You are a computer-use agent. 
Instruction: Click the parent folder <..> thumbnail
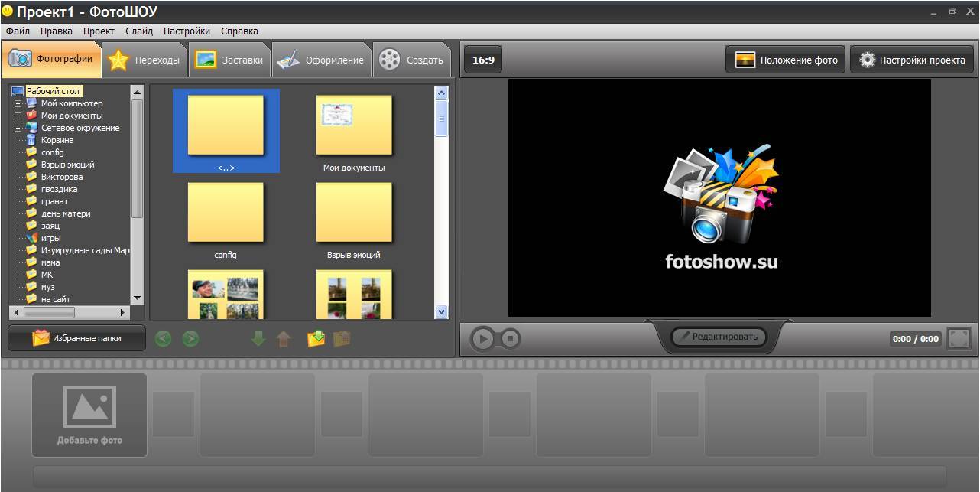click(226, 130)
